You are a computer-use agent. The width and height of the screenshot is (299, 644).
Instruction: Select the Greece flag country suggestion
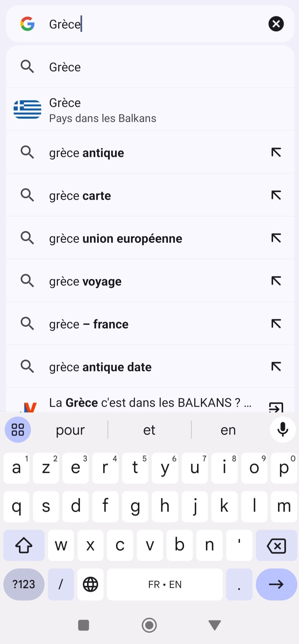click(x=102, y=110)
